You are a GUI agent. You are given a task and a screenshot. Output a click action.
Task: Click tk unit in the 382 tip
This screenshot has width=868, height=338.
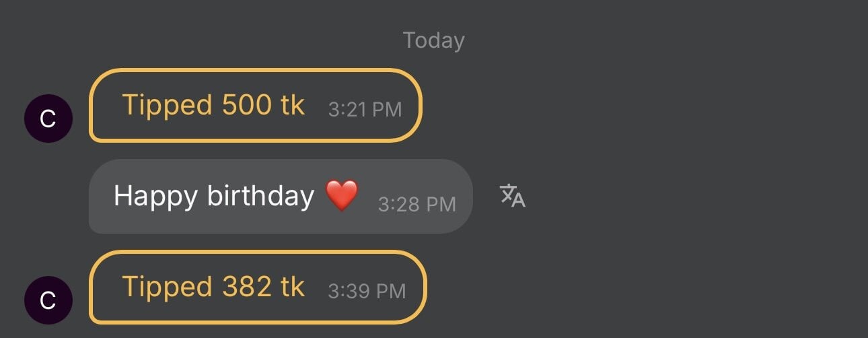pos(292,288)
